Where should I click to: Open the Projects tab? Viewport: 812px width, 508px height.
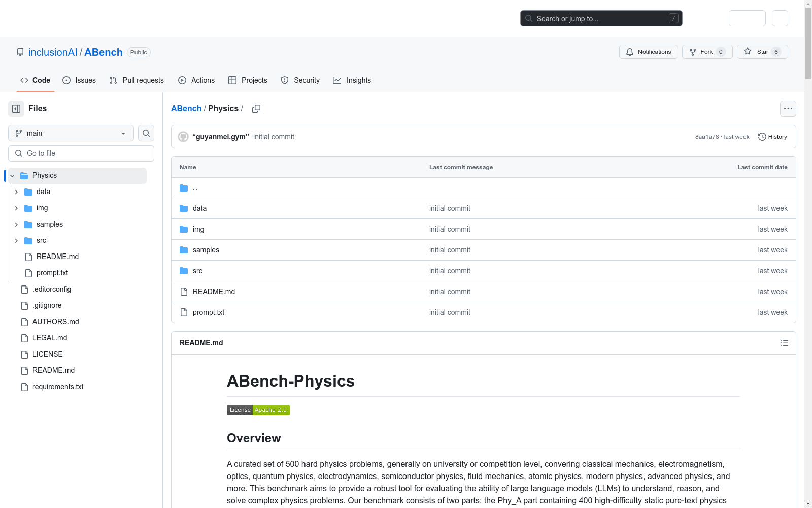[x=248, y=80]
